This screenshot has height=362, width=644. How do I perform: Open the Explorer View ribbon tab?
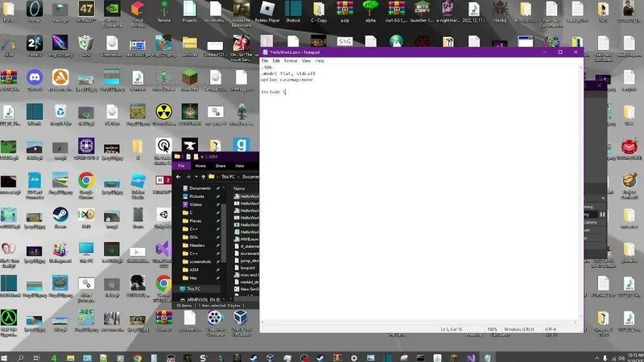click(x=239, y=166)
